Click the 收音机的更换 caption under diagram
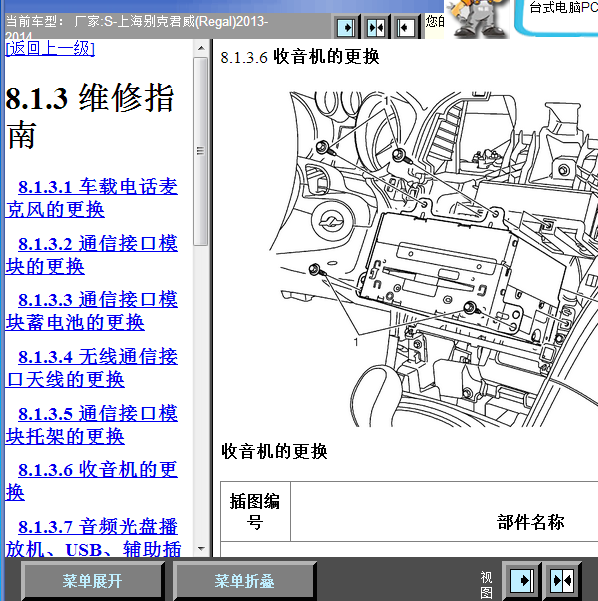Image resolution: width=598 pixels, height=601 pixels. [274, 451]
